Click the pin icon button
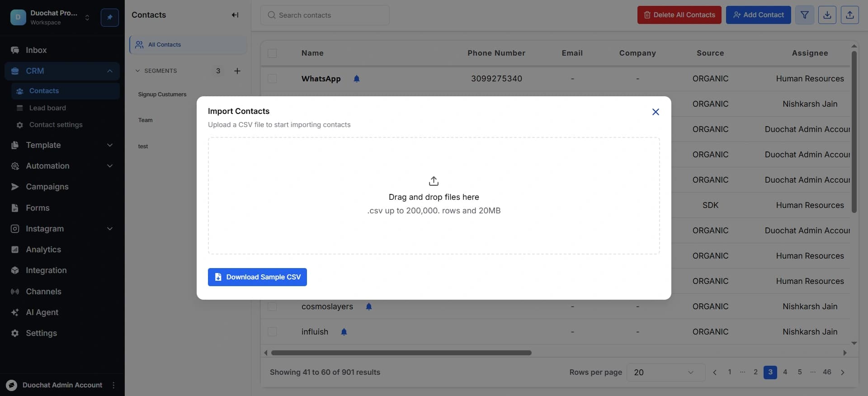Viewport: 868px width, 396px height. (110, 18)
